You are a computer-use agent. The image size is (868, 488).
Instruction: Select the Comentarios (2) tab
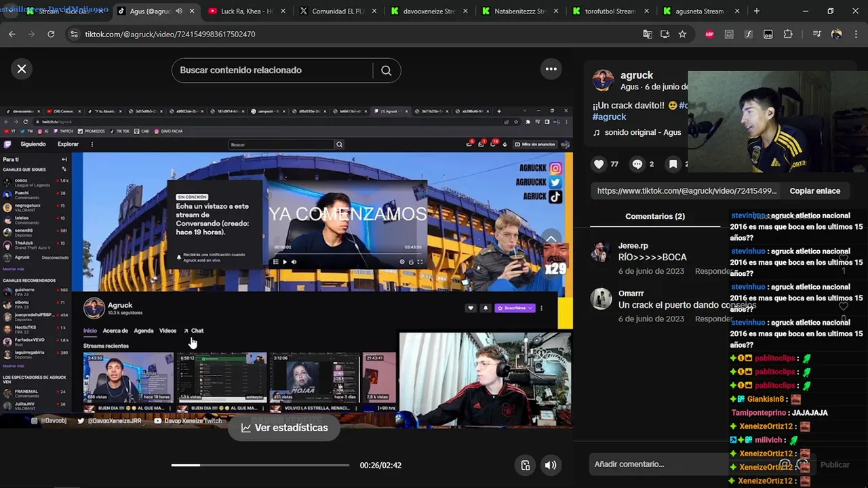point(654,216)
